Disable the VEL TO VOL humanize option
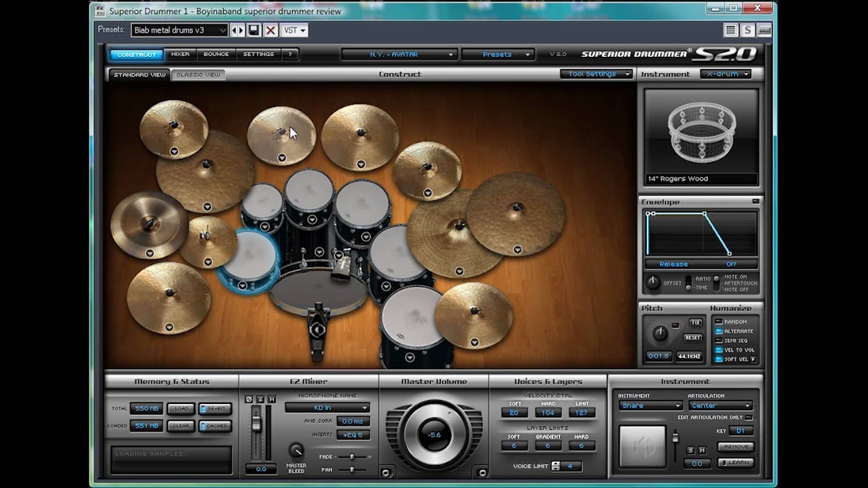The width and height of the screenshot is (868, 488). 719,350
